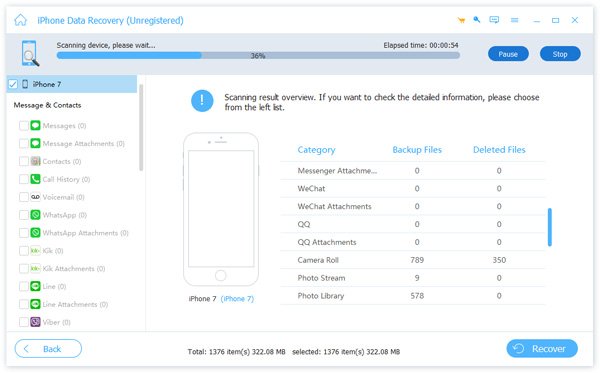Select the QQ Attachments row
600x373 pixels.
pos(412,242)
